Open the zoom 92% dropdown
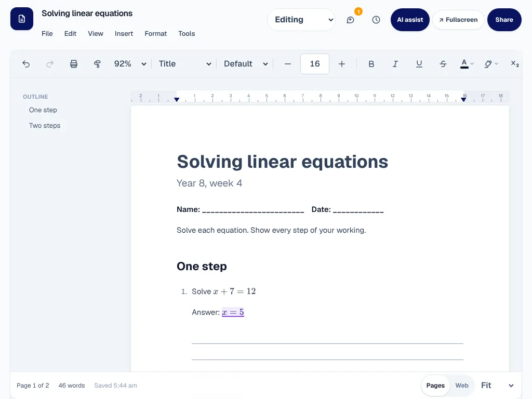 (130, 64)
